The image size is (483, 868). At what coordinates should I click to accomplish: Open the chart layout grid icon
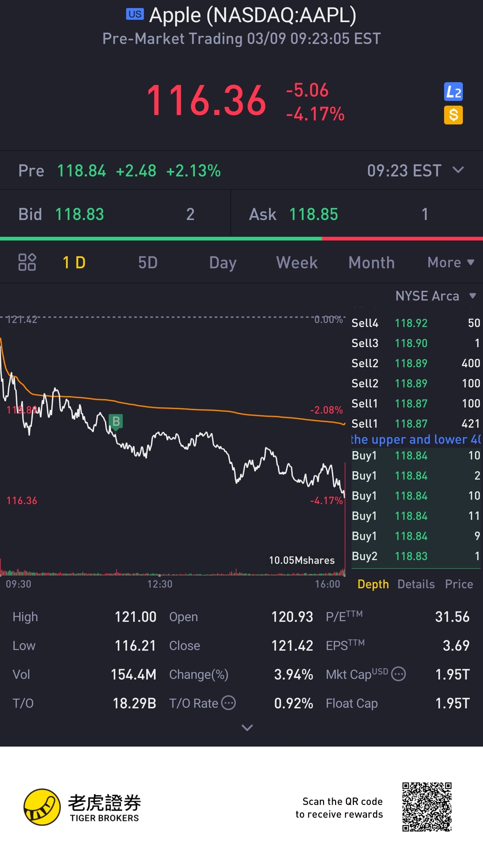click(27, 262)
